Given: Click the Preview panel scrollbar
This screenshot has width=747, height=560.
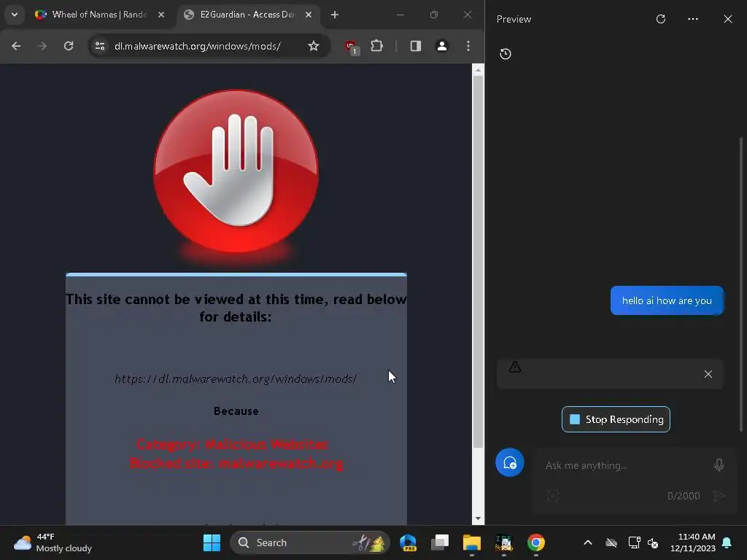Looking at the screenshot, I should (741, 284).
